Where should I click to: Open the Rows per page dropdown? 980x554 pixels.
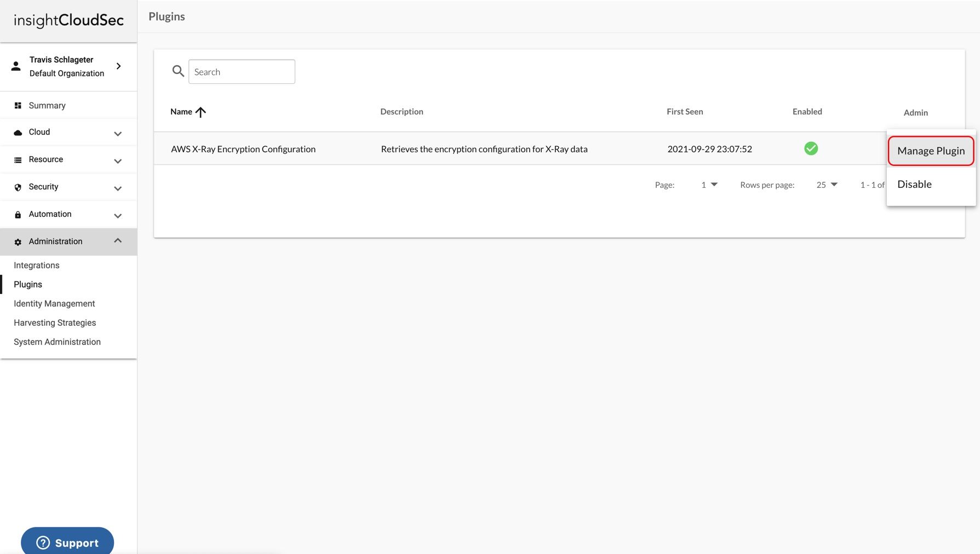tap(827, 184)
